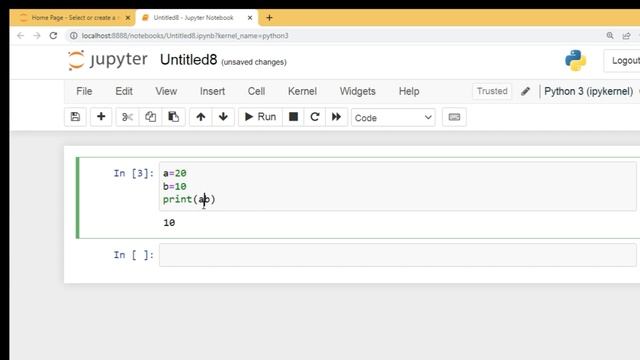
Task: Insert a cell below with the plus icon
Action: pyautogui.click(x=101, y=117)
